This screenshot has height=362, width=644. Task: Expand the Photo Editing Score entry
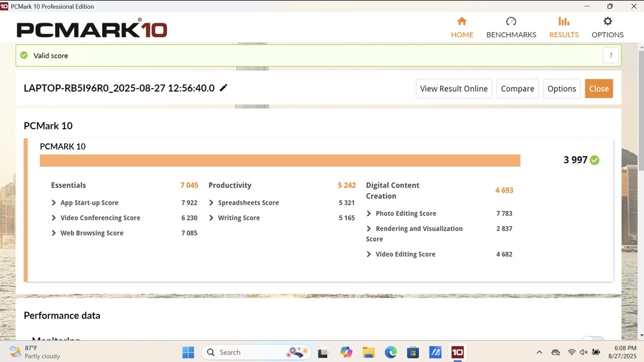tap(368, 213)
